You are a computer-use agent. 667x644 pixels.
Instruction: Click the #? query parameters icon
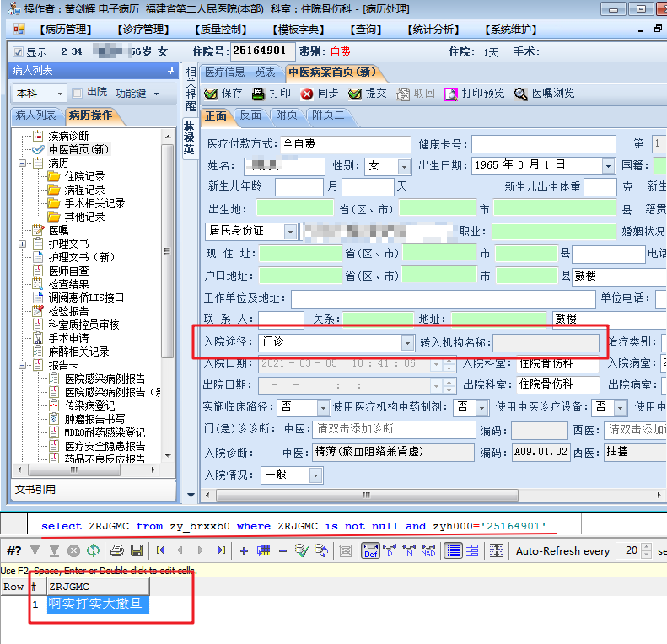(x=14, y=550)
